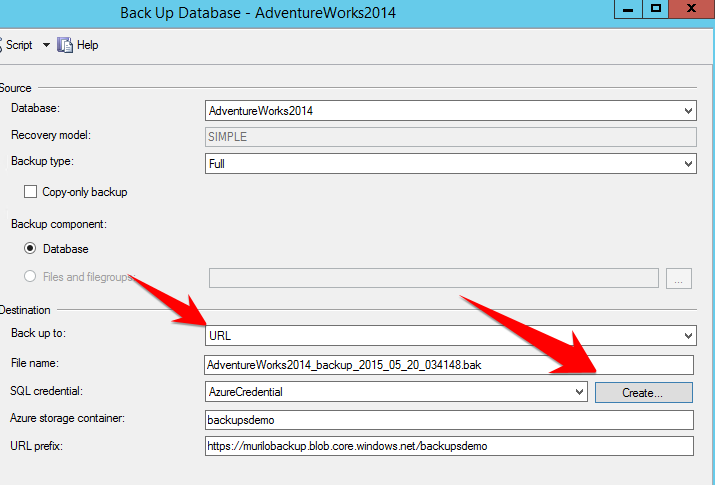Click the Backup component label
715x485 pixels.
click(x=59, y=224)
